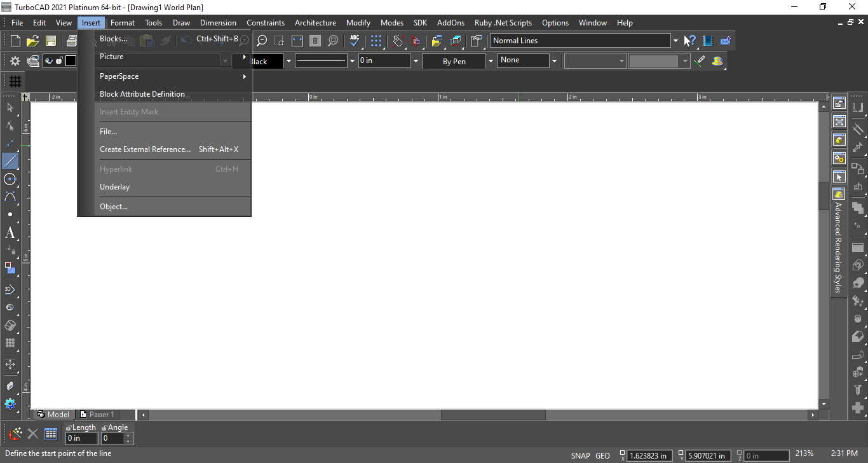Click the red Cancel operation icon in inspector bar

15,434
